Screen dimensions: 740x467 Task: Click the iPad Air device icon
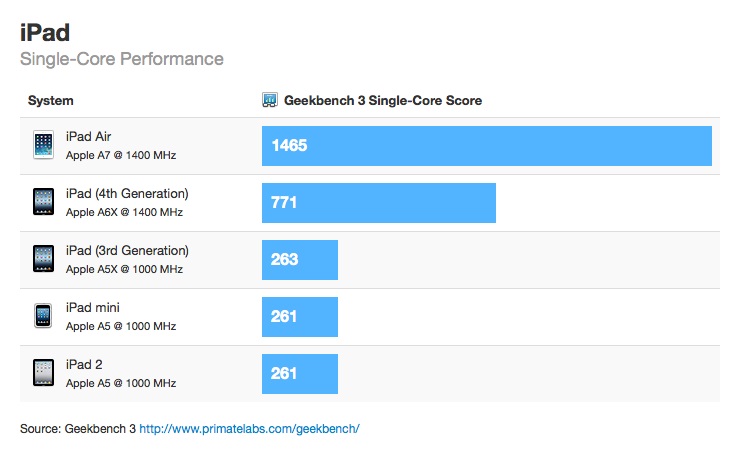tap(43, 145)
